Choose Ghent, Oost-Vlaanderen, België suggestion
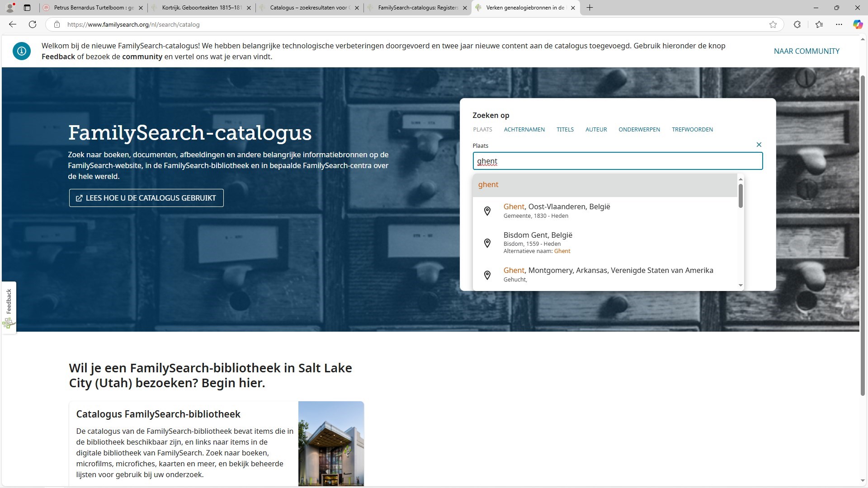This screenshot has width=868, height=488. click(x=604, y=211)
